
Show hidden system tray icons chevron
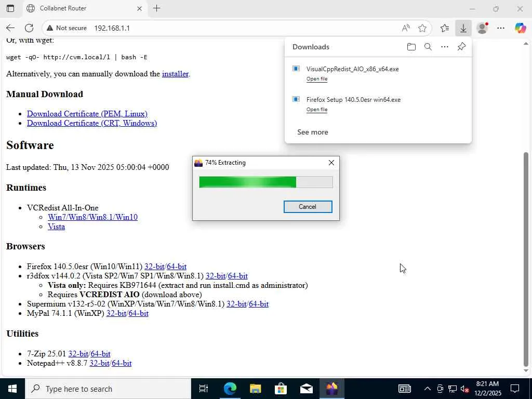(x=428, y=389)
